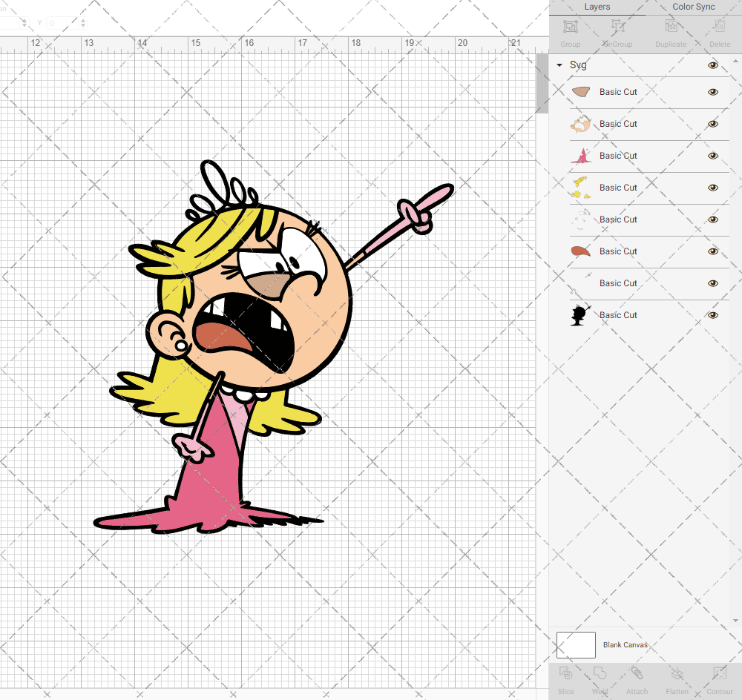
Task: Select the yellow hair layer thumbnail
Action: tap(581, 188)
